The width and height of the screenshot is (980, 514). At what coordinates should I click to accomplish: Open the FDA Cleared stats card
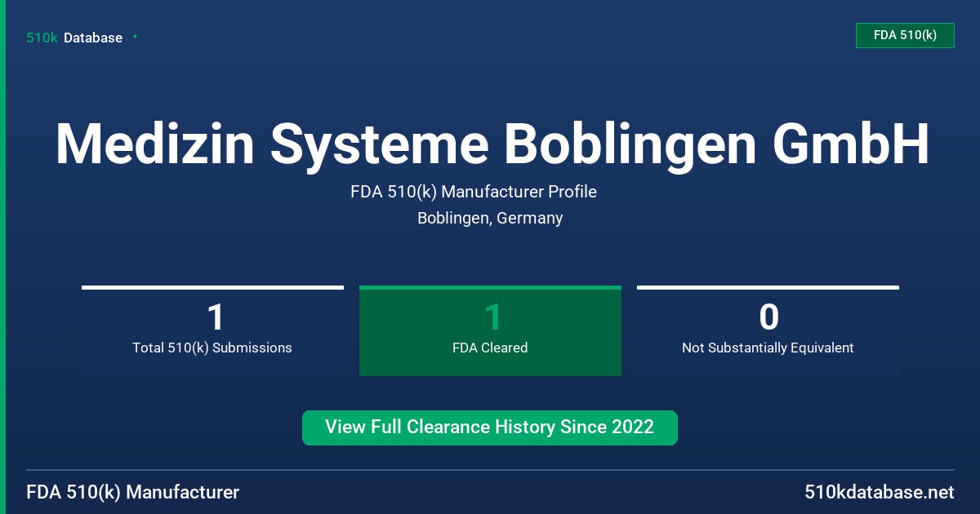point(490,330)
